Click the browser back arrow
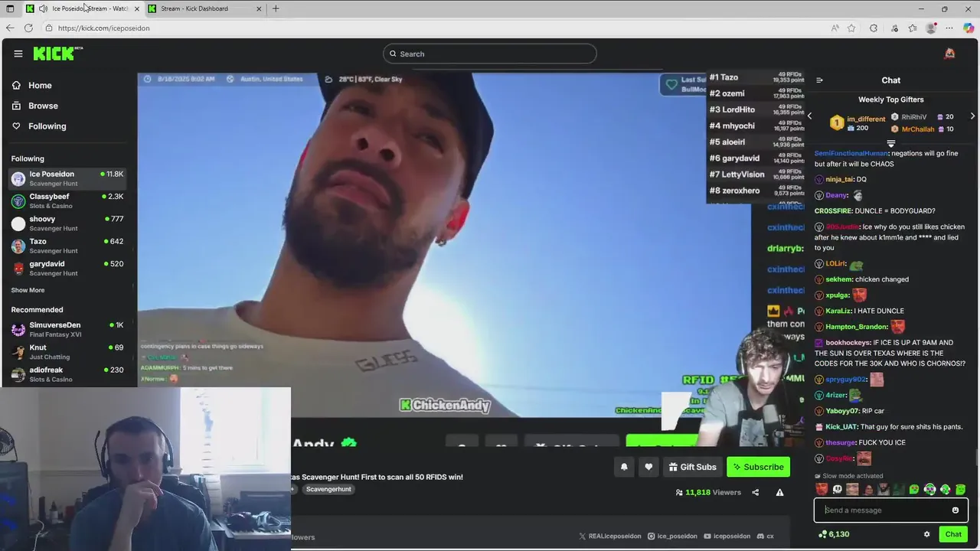 [10, 28]
